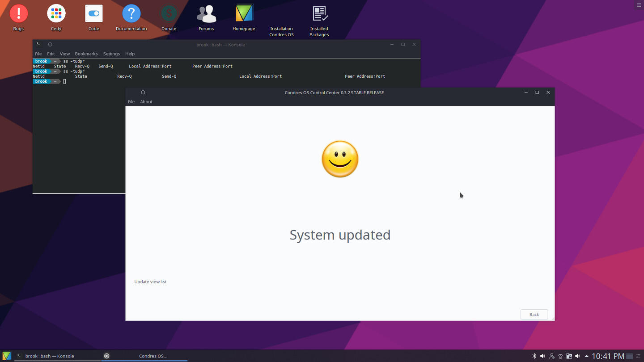Click the Update view list link

[150, 282]
